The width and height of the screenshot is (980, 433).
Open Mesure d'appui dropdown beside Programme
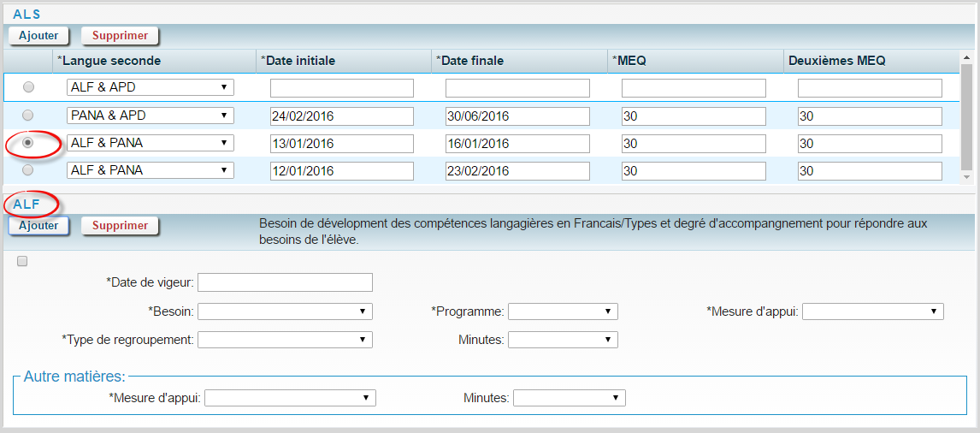(872, 311)
